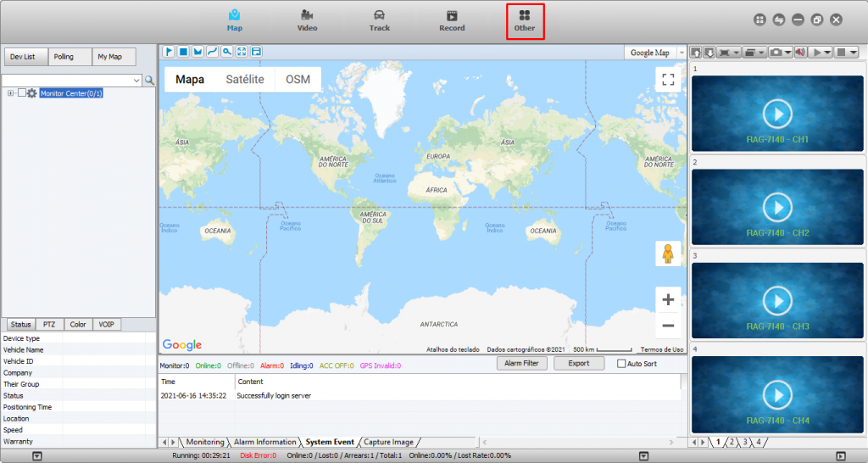Click the Alarm Filter button
Viewport: 868px width, 463px height.
521,363
